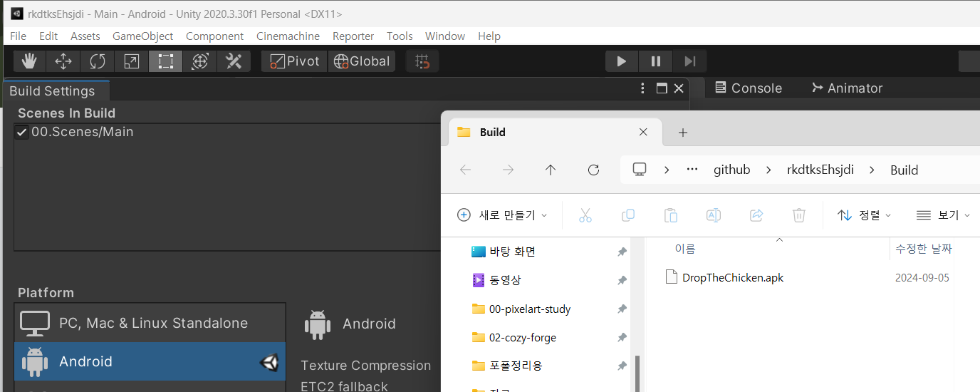
Task: Click the This PC monitor icon
Action: pyautogui.click(x=640, y=169)
